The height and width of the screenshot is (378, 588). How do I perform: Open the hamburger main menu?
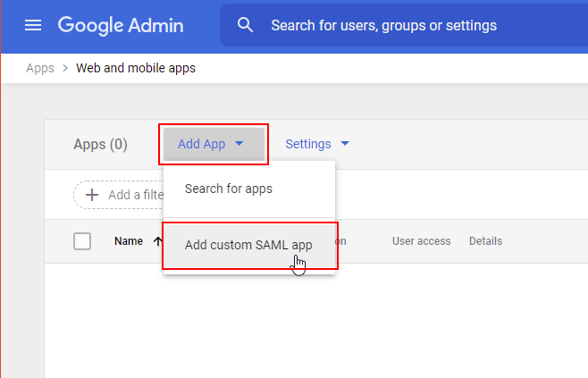coord(33,26)
